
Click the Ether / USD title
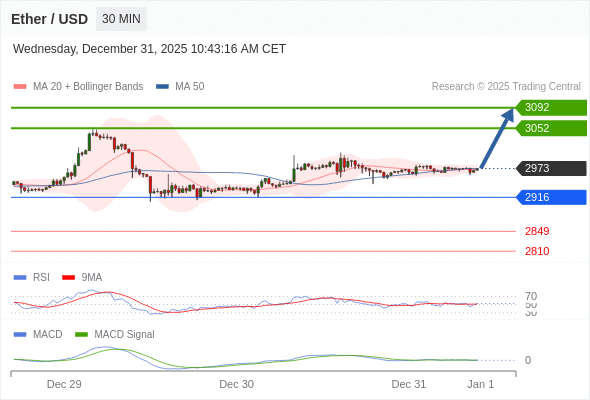tap(49, 19)
